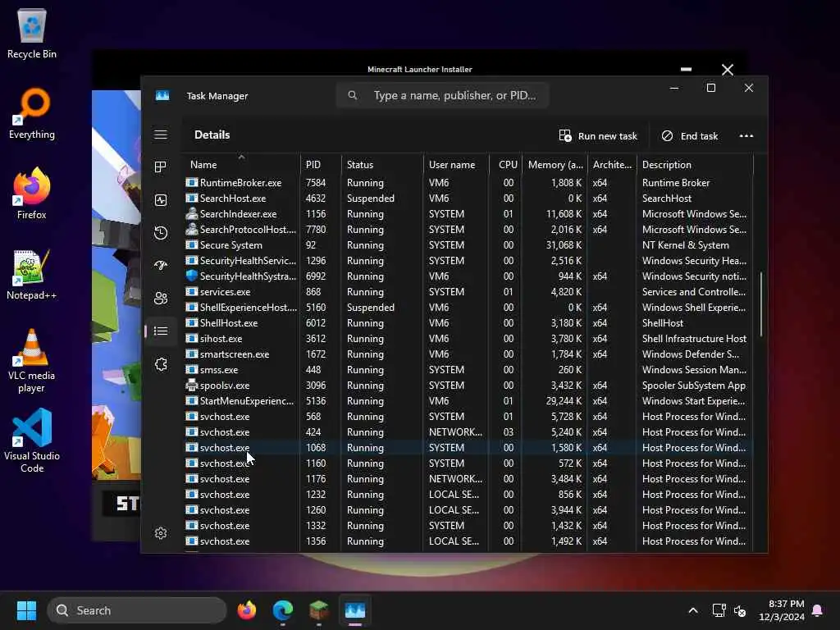Click End task button
Image resolution: width=840 pixels, height=630 pixels.
(689, 136)
